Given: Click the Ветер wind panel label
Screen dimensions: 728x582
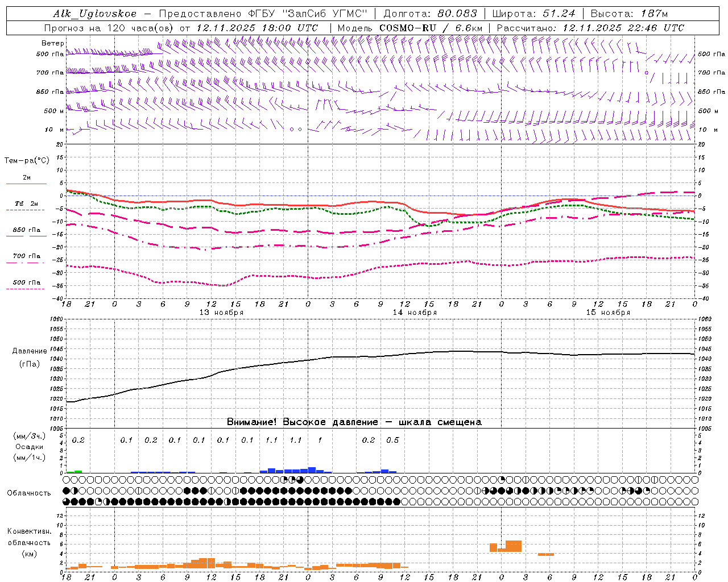Looking at the screenshot, I should point(53,43).
